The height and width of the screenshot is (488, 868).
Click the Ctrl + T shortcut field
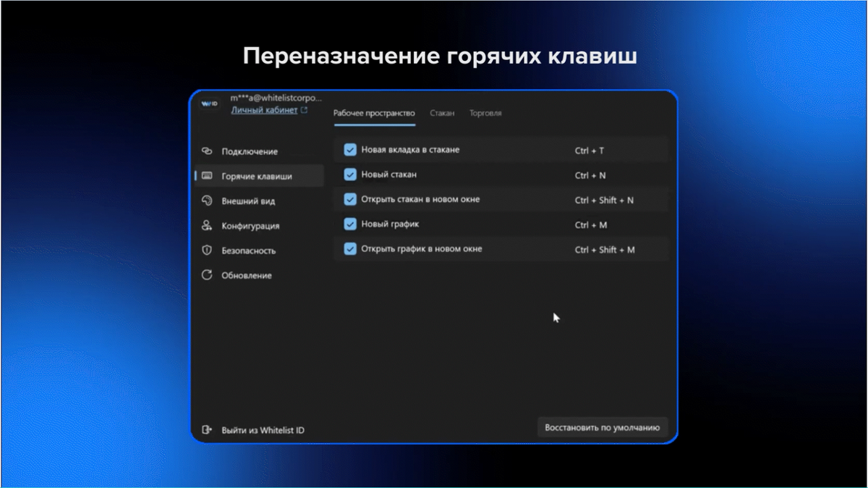590,151
